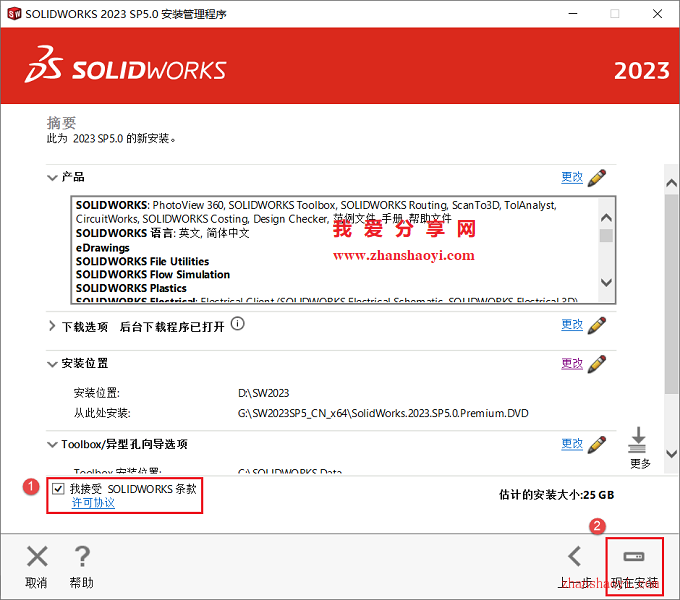Image resolution: width=680 pixels, height=600 pixels.
Task: Select SOLIDWORKS Plastics entry
Action: pyautogui.click(x=131, y=288)
